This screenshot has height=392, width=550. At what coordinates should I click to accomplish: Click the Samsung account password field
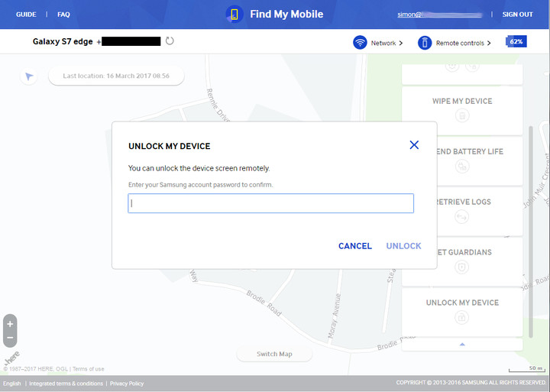[x=270, y=203]
